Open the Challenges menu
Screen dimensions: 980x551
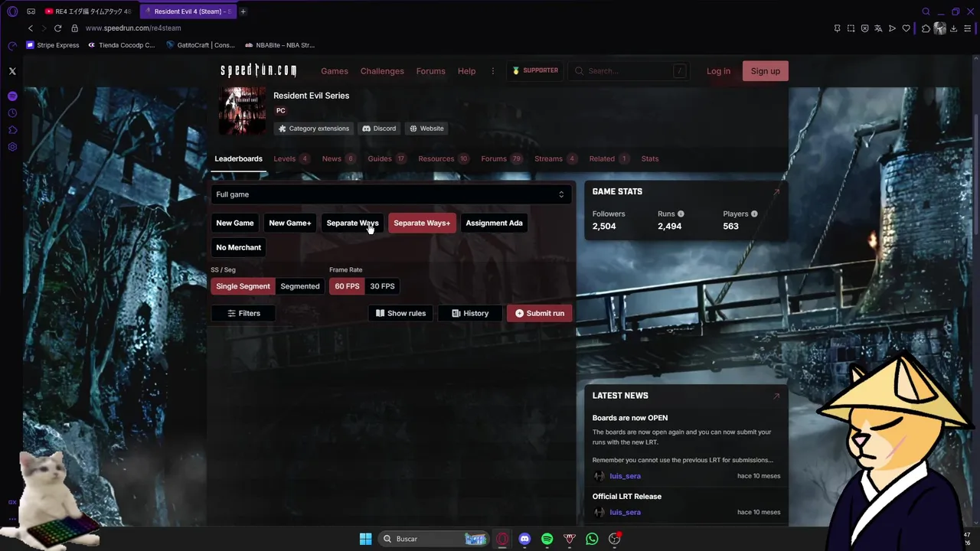click(x=382, y=71)
